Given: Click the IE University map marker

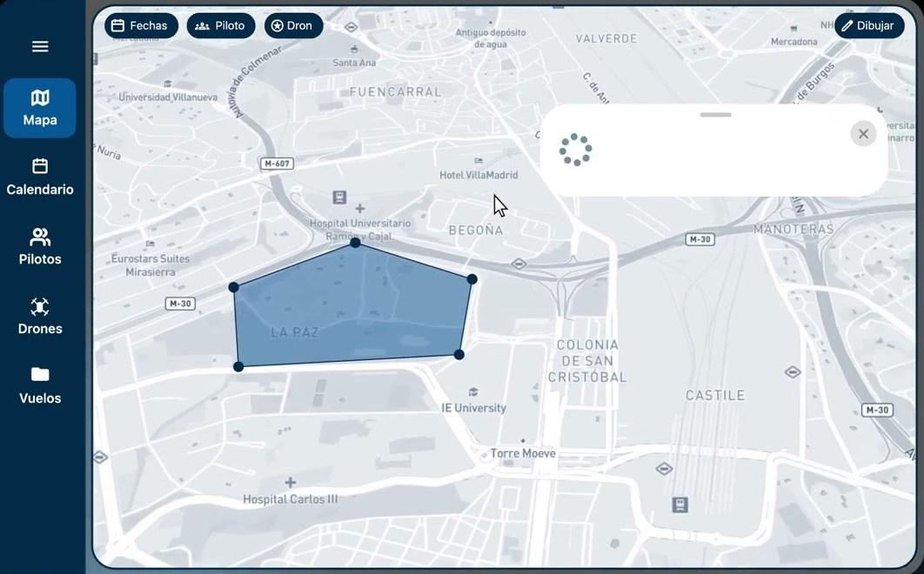Looking at the screenshot, I should pos(472,392).
